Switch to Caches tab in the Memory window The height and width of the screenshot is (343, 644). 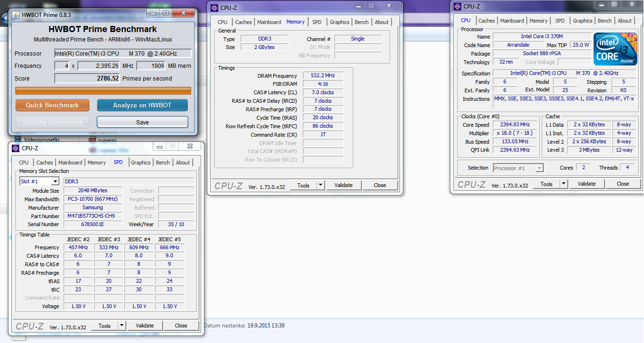point(244,22)
